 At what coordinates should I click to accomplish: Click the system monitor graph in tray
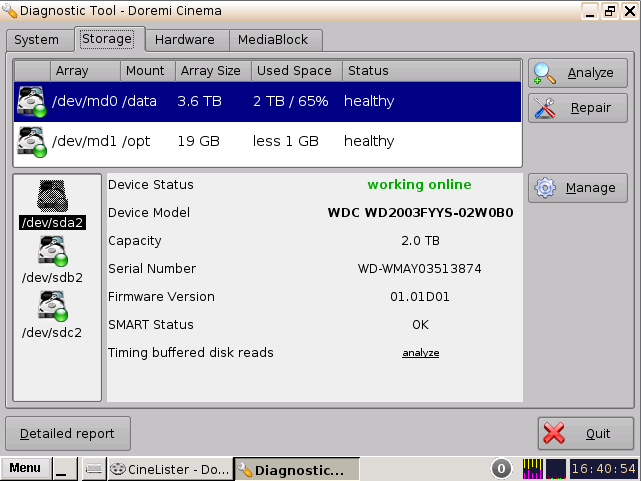[x=533, y=469]
